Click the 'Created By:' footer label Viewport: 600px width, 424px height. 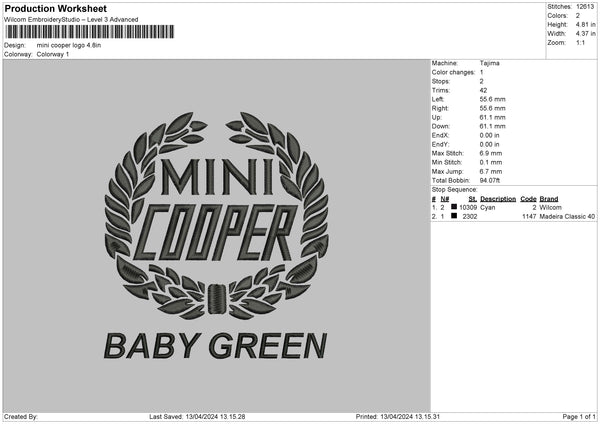click(21, 417)
